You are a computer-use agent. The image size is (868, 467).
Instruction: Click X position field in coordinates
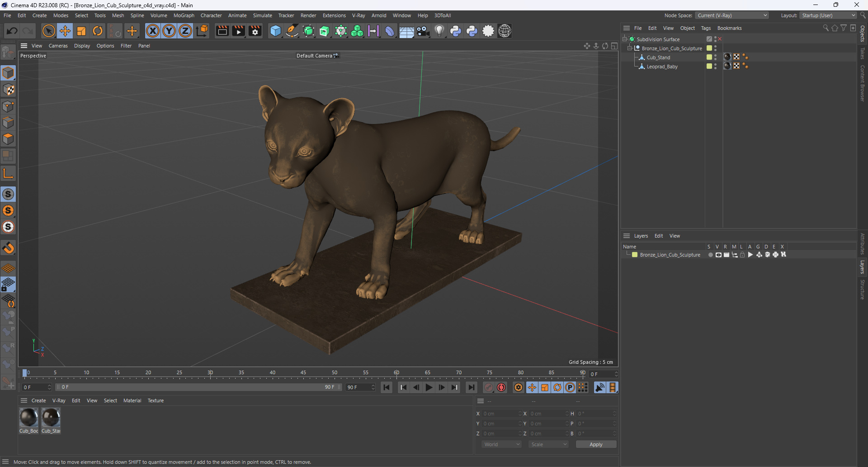501,414
